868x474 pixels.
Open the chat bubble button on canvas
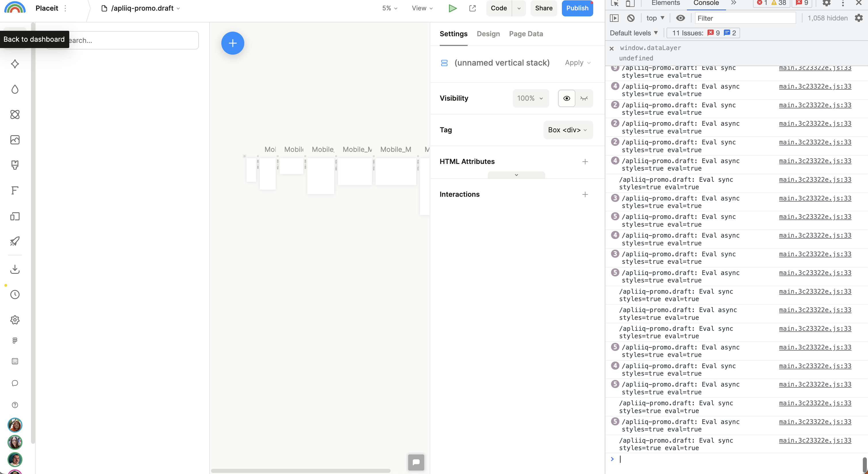pyautogui.click(x=416, y=462)
